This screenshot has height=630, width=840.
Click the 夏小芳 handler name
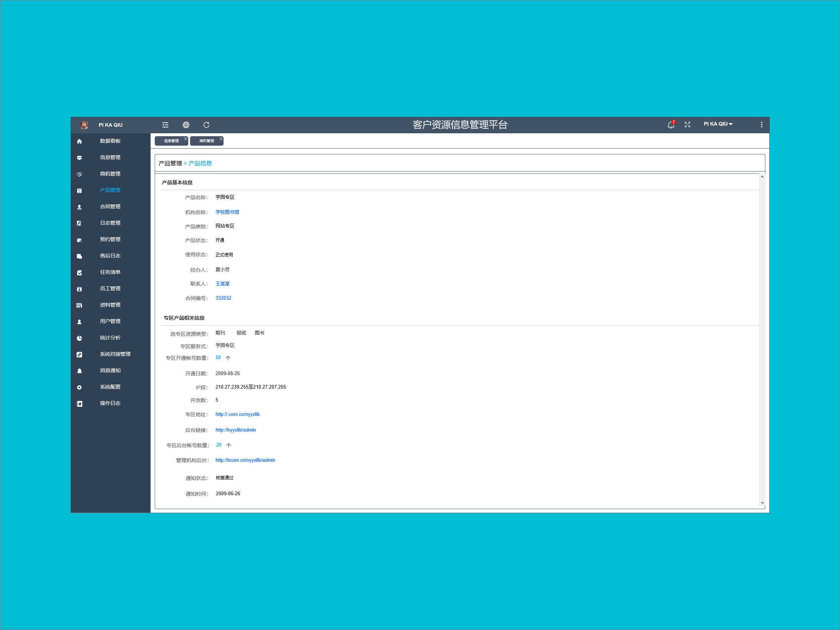click(x=222, y=269)
